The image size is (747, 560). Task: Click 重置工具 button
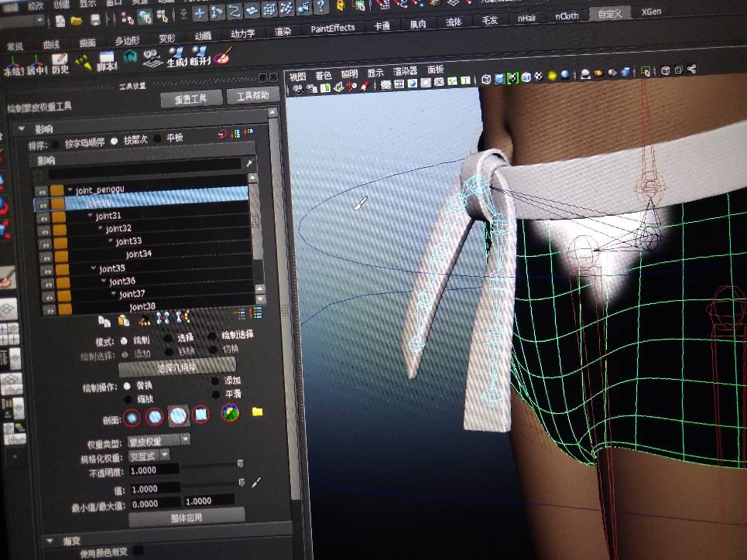[191, 98]
